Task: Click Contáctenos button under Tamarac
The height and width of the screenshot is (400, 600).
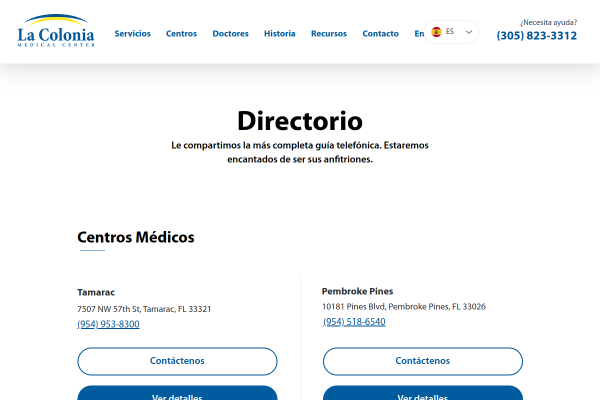Action: tap(177, 361)
